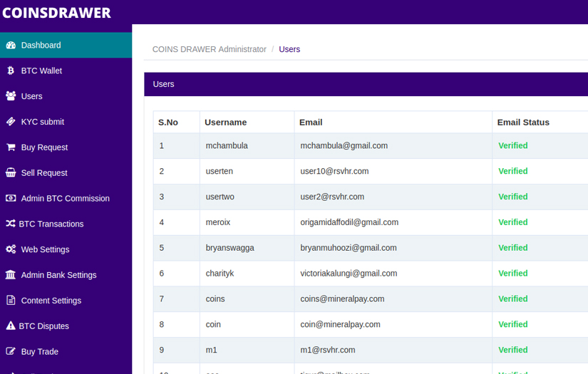
Task: Click username coins in row 7
Action: (215, 298)
